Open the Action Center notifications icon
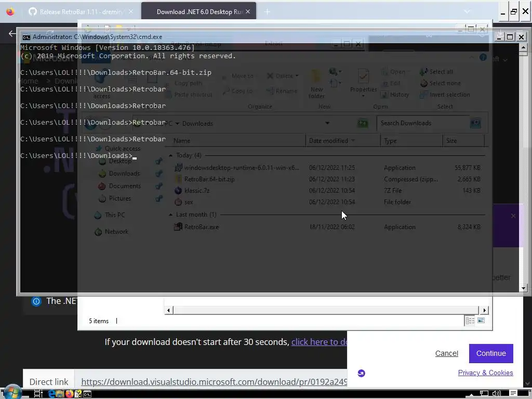Viewport: 532px width, 399px height. click(x=513, y=394)
